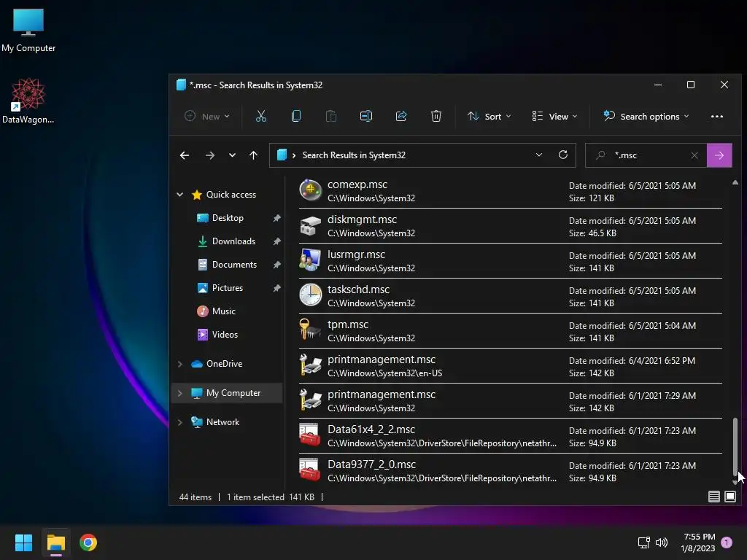Click the purple search go arrow

pos(719,155)
